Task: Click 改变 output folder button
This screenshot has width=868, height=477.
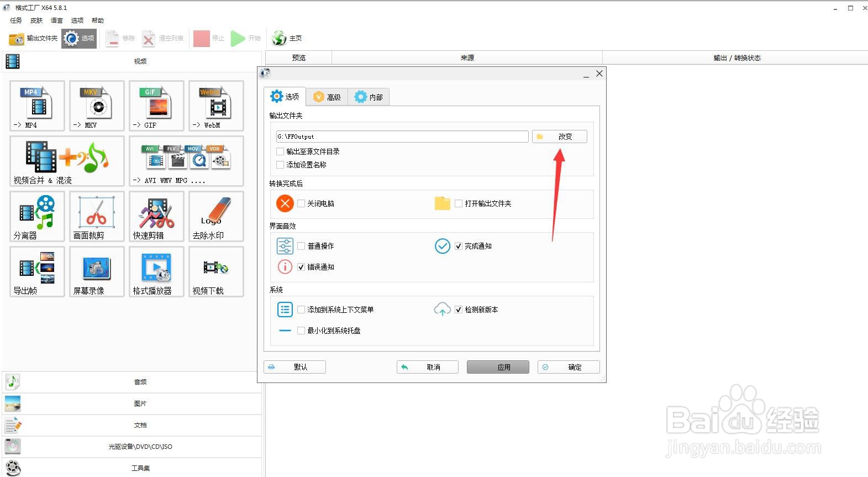Action: 559,137
